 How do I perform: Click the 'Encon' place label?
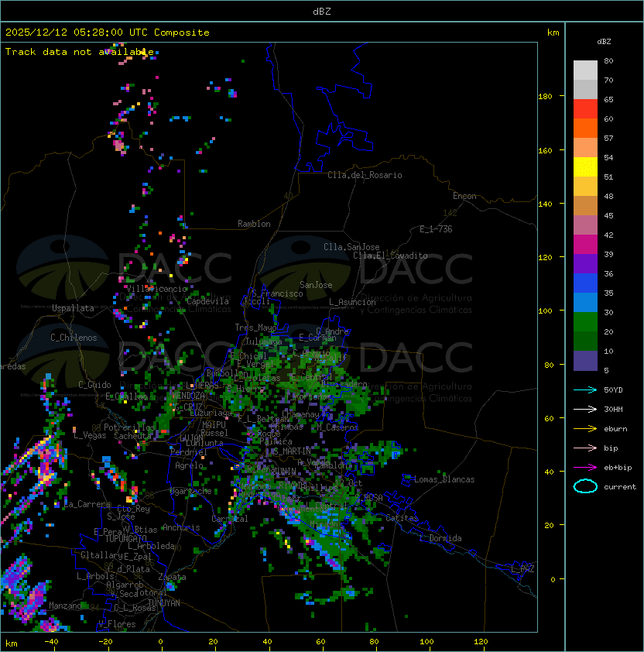click(x=464, y=196)
